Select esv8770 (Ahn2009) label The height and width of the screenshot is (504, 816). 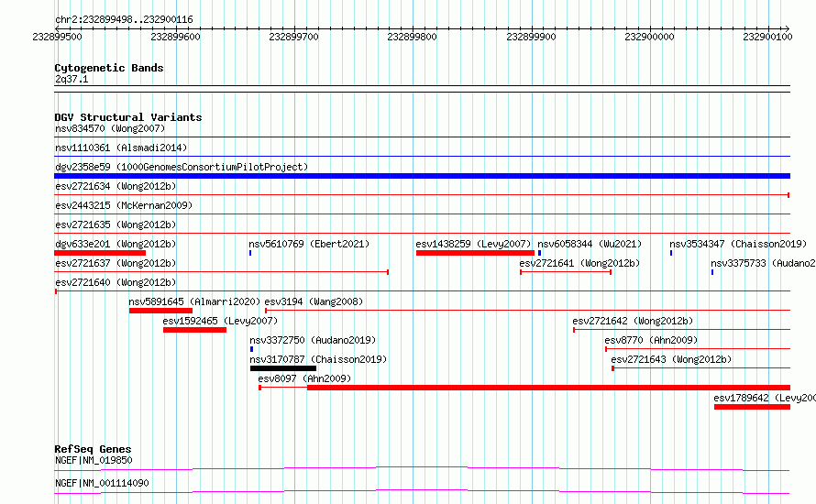click(x=651, y=340)
